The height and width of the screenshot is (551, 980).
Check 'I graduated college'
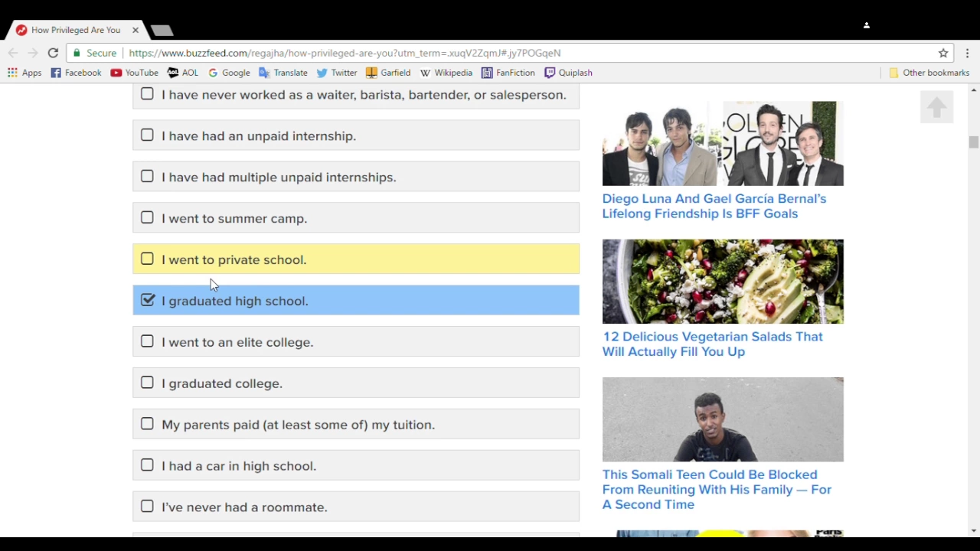(147, 383)
